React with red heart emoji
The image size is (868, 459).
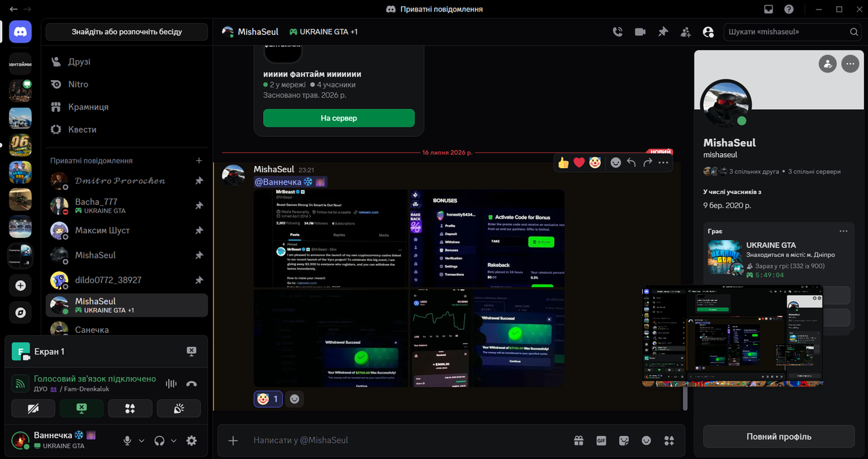tap(579, 163)
